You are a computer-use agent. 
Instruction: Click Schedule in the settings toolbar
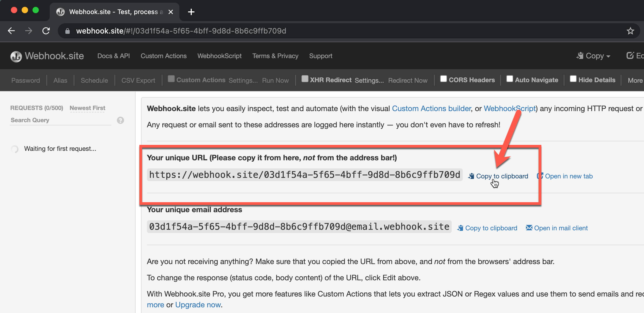point(94,81)
